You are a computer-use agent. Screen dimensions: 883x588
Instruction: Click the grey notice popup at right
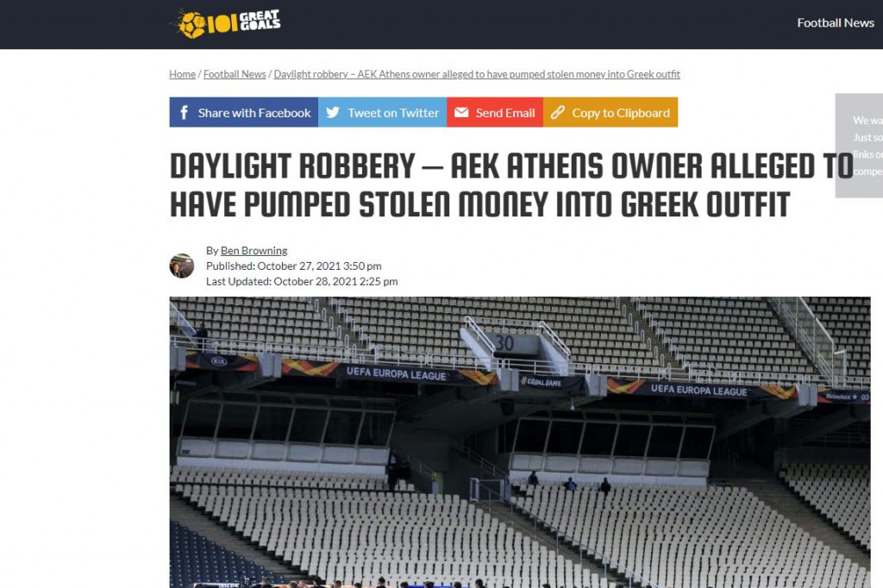click(859, 146)
